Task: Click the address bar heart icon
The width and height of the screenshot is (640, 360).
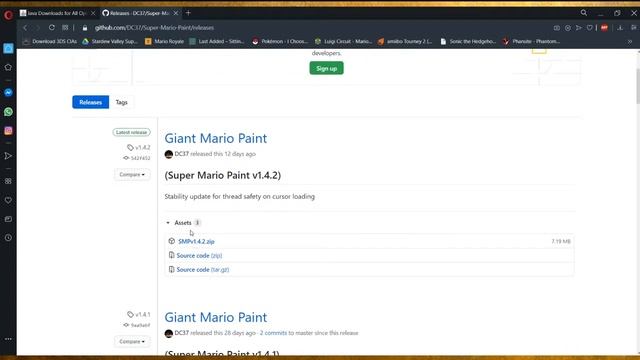Action: click(589, 28)
